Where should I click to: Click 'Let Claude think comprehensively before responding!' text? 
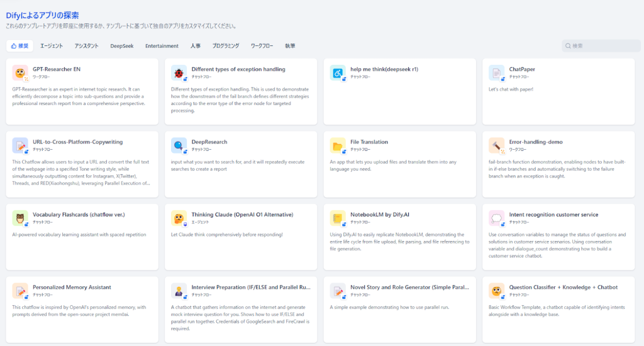(226, 235)
